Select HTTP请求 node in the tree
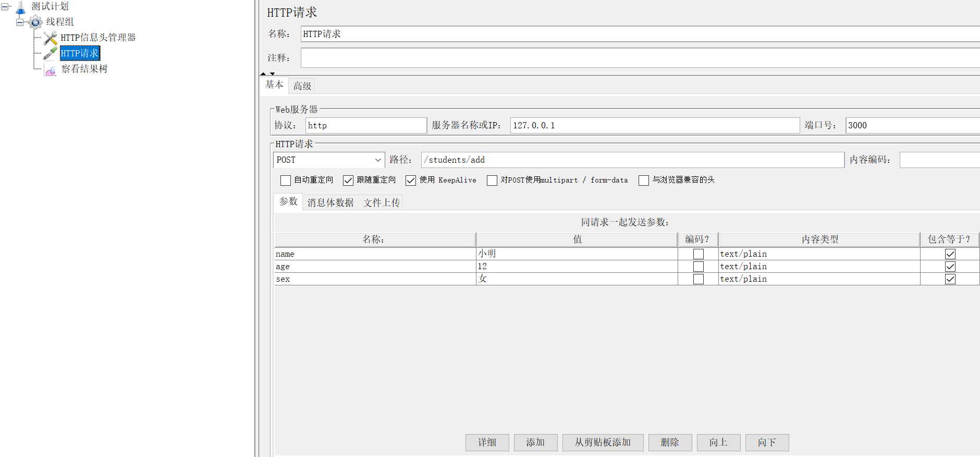This screenshot has height=457, width=980. click(80, 53)
